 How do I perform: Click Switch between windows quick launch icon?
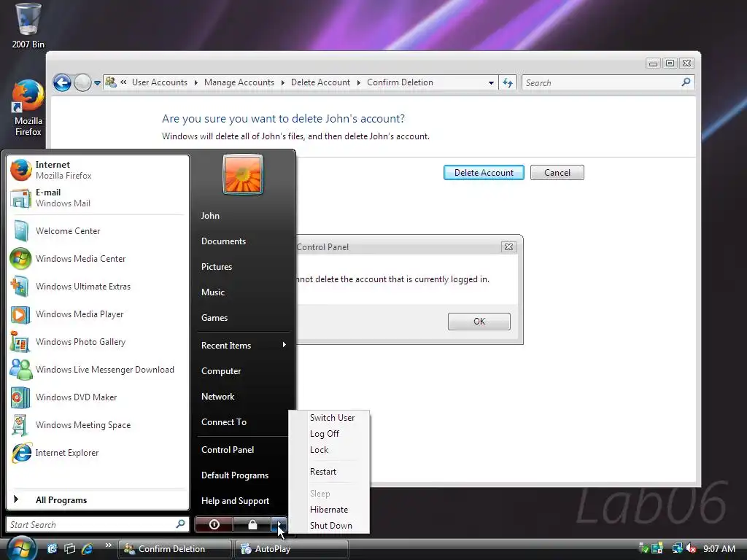(69, 548)
